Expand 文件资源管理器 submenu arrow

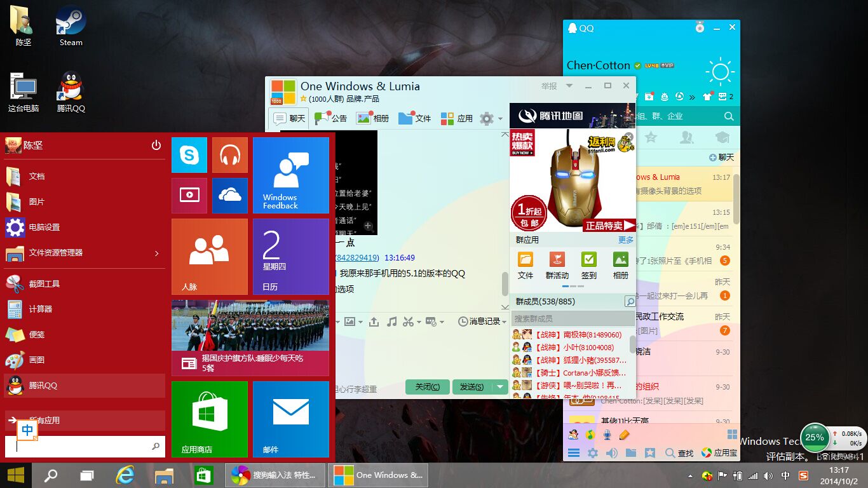click(156, 254)
